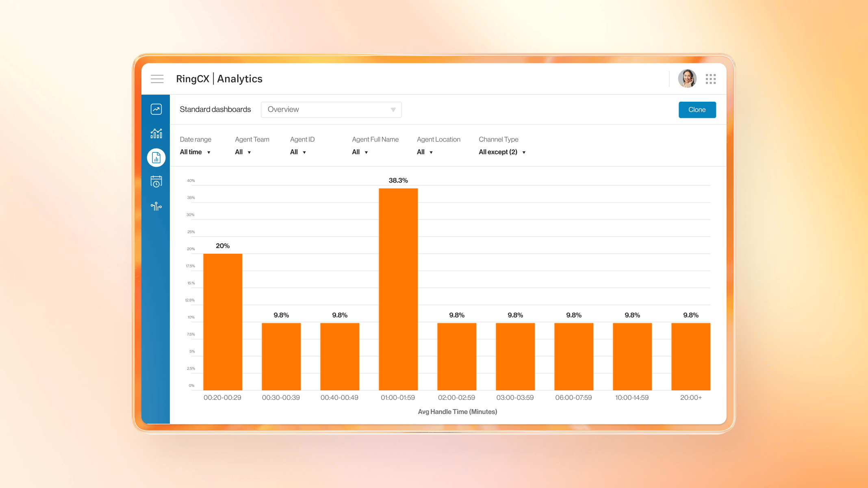Viewport: 868px width, 488px height.
Task: Expand the Agent Full Name filter
Action: 360,152
